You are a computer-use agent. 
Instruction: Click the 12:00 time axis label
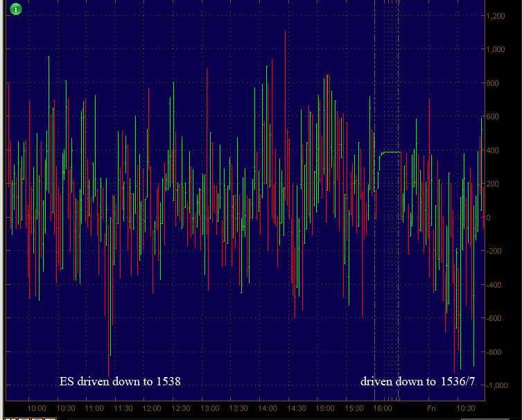(x=152, y=408)
